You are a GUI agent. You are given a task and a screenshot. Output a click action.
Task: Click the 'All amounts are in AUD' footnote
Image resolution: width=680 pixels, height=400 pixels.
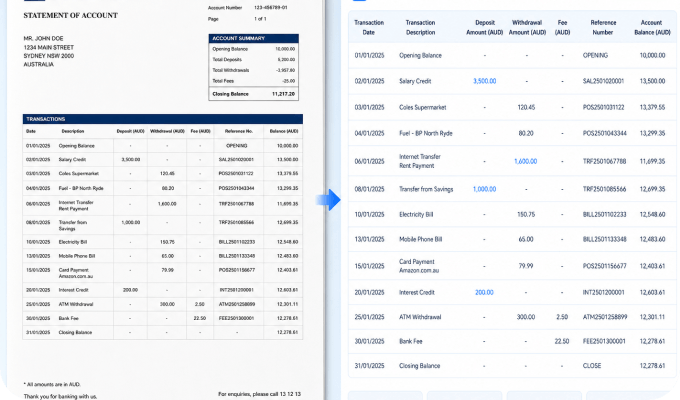coord(52,384)
